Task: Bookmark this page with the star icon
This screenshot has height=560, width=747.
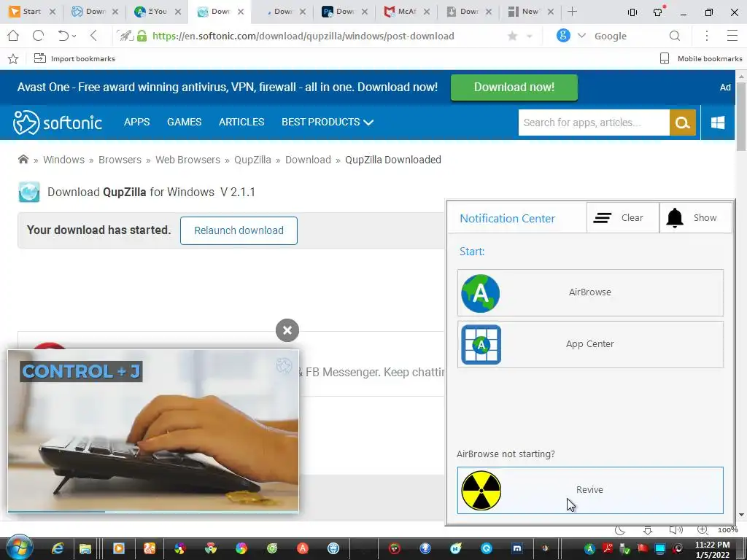Action: click(513, 36)
